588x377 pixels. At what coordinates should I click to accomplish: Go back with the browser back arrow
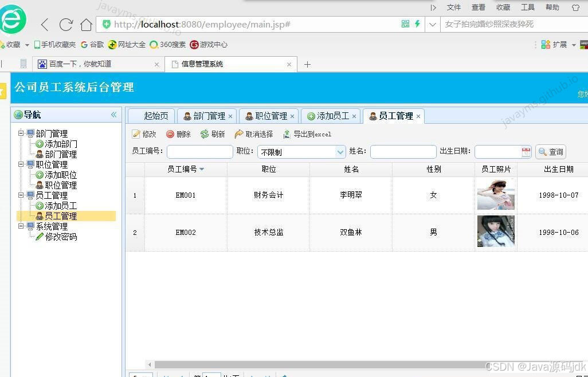click(45, 25)
